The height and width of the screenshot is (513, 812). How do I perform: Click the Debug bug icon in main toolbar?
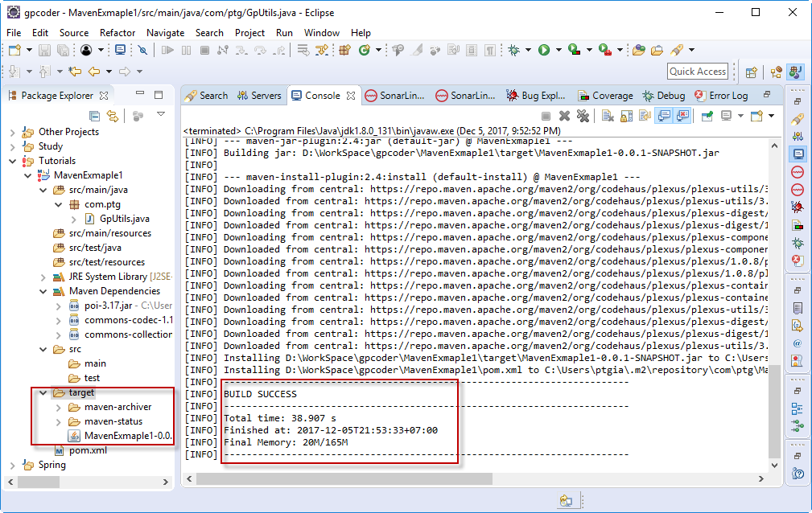pyautogui.click(x=514, y=50)
